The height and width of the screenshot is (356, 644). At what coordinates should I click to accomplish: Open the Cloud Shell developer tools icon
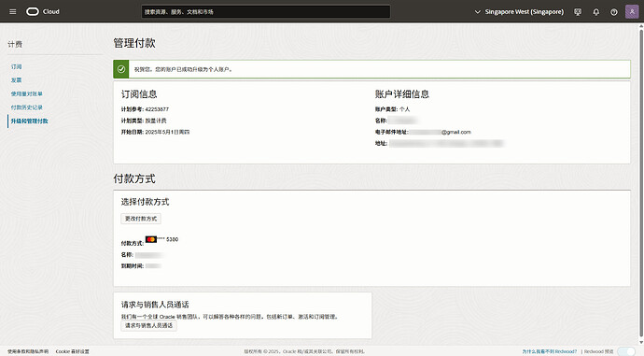578,12
